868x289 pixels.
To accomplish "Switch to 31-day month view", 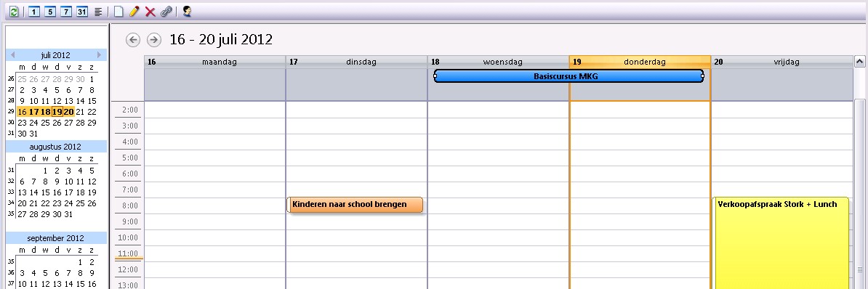I will pos(82,11).
